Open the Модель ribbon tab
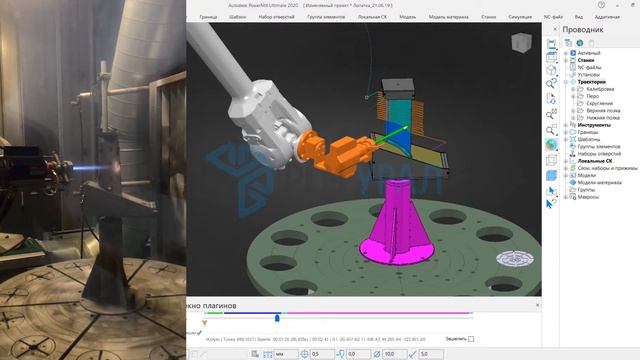 point(407,17)
